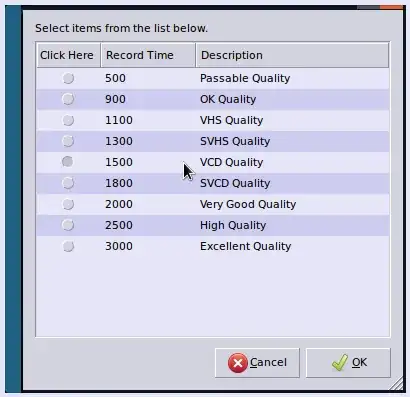The image size is (410, 397).
Task: Sort by the Click Here column header
Action: pyautogui.click(x=68, y=55)
